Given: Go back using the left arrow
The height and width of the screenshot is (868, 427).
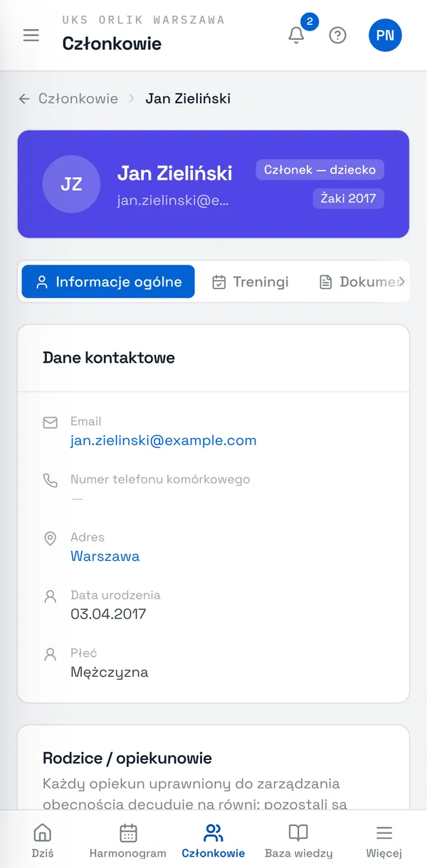Looking at the screenshot, I should point(24,99).
